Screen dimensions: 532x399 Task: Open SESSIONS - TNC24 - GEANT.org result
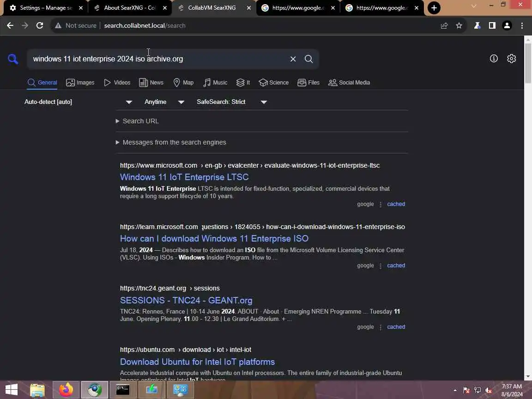[x=186, y=300]
